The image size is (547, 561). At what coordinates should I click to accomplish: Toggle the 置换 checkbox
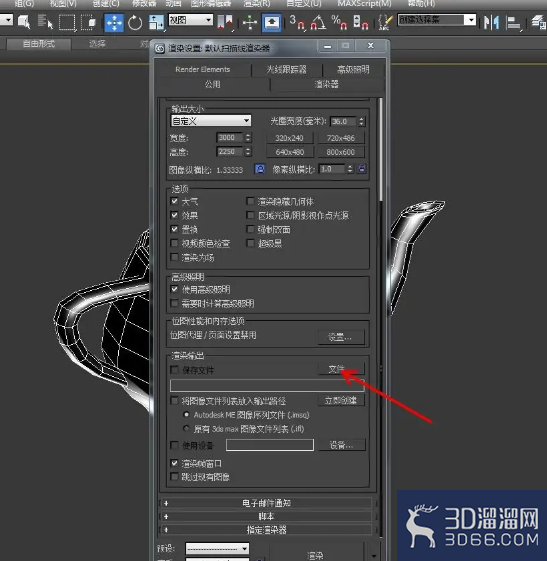point(174,229)
